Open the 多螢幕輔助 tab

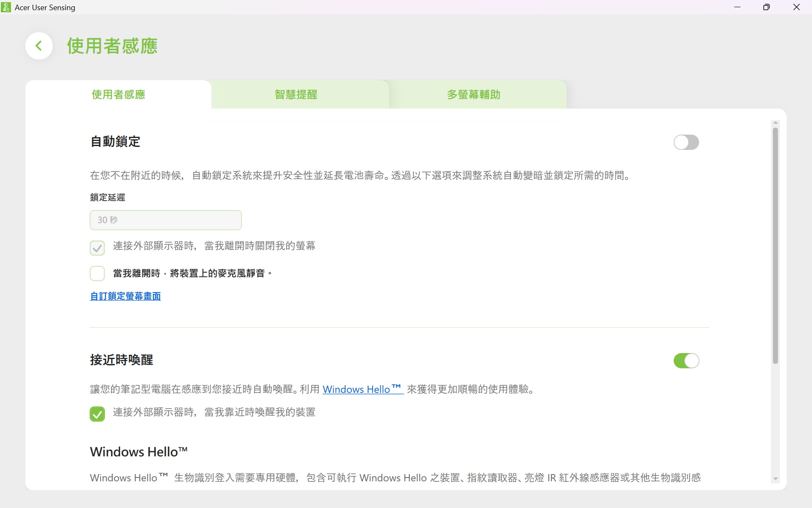point(474,94)
